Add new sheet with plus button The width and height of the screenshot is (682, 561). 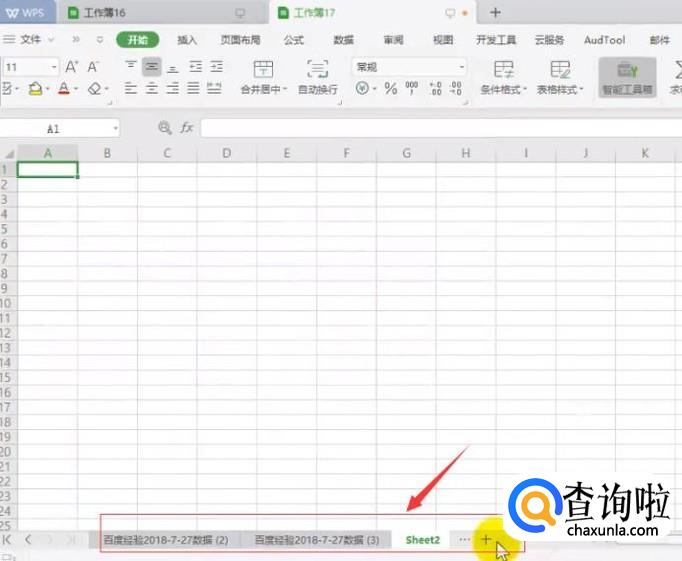tap(486, 540)
